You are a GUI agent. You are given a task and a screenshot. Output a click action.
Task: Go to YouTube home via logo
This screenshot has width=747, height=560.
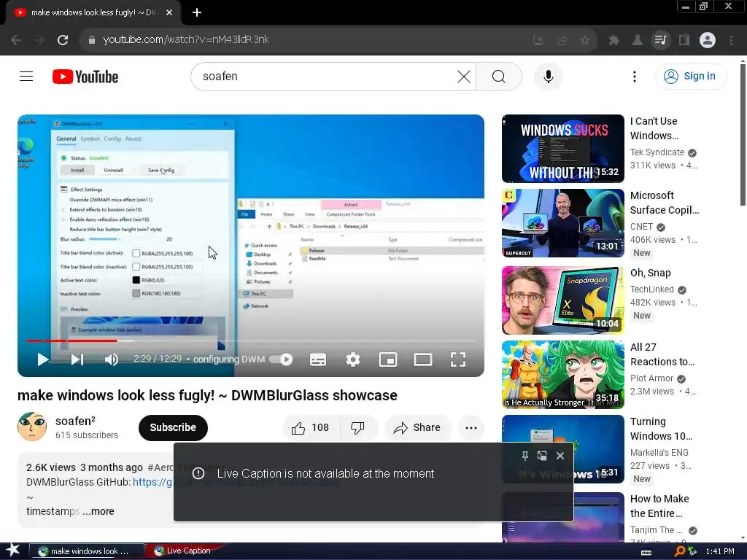pos(85,77)
